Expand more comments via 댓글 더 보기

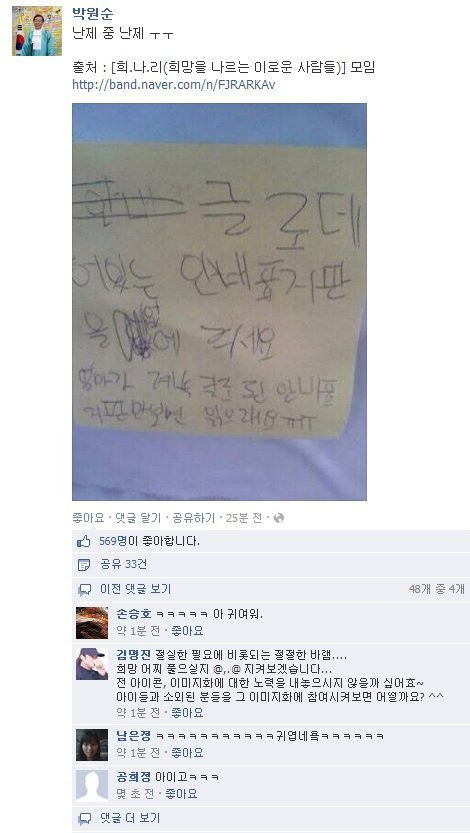[x=130, y=819]
